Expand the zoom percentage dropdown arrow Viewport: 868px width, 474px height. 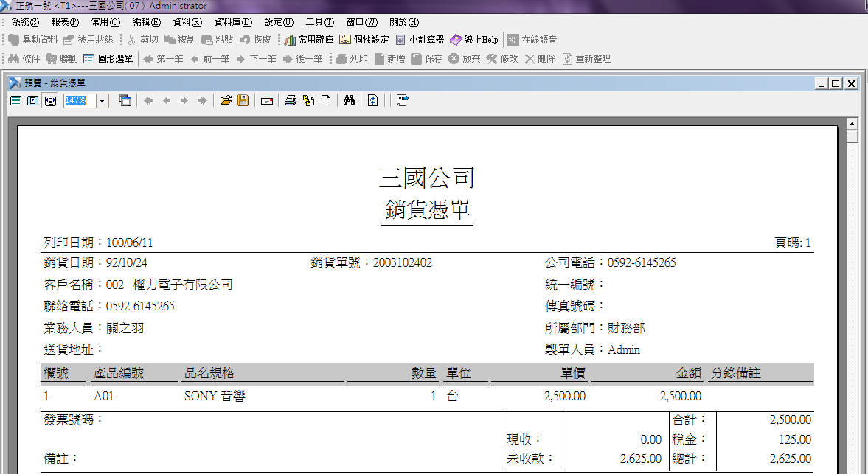(103, 101)
